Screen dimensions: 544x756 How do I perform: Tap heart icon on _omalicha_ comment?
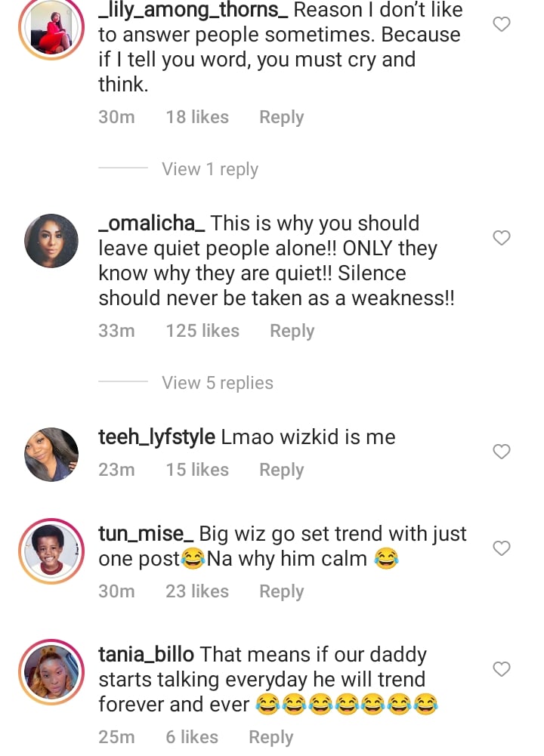pyautogui.click(x=502, y=238)
